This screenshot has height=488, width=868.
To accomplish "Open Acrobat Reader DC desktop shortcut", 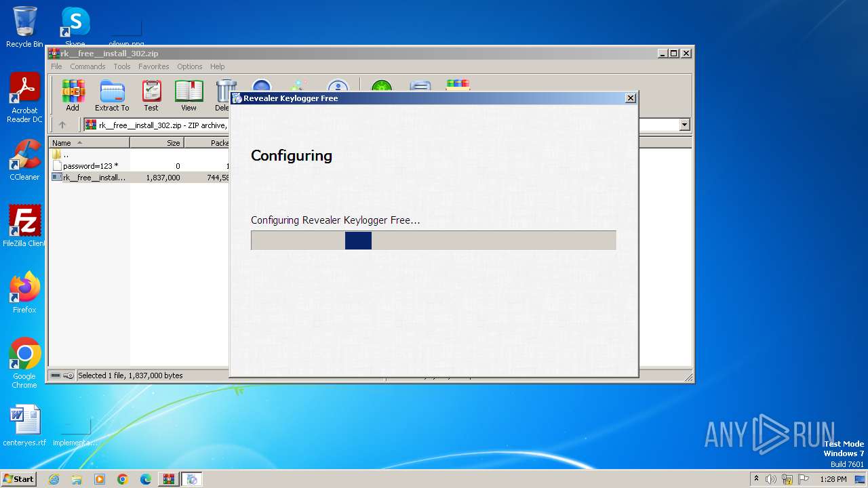I will click(24, 98).
